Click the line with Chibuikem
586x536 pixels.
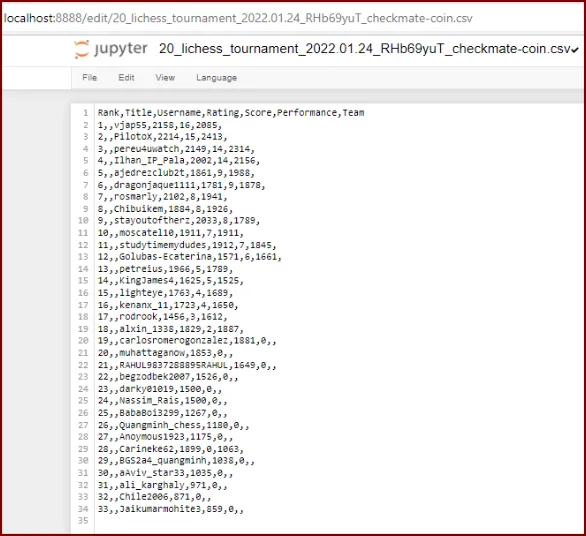tap(165, 209)
